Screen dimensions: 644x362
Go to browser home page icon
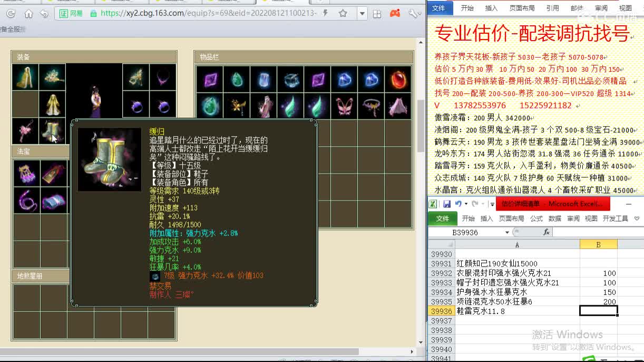click(28, 14)
